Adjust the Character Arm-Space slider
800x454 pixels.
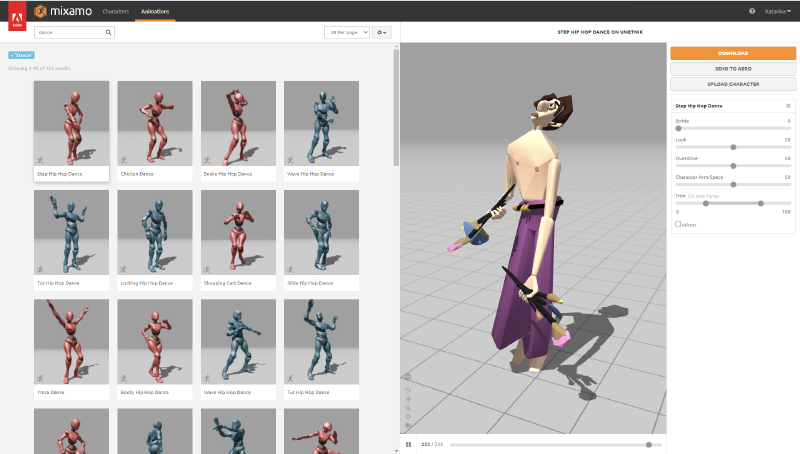click(733, 184)
